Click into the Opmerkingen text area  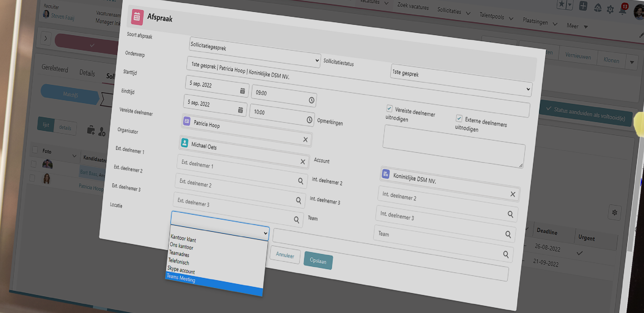pyautogui.click(x=453, y=147)
